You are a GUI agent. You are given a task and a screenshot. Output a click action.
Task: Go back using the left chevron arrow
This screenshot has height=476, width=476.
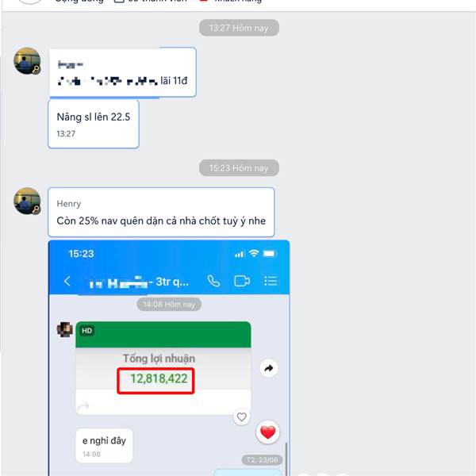[x=67, y=281]
